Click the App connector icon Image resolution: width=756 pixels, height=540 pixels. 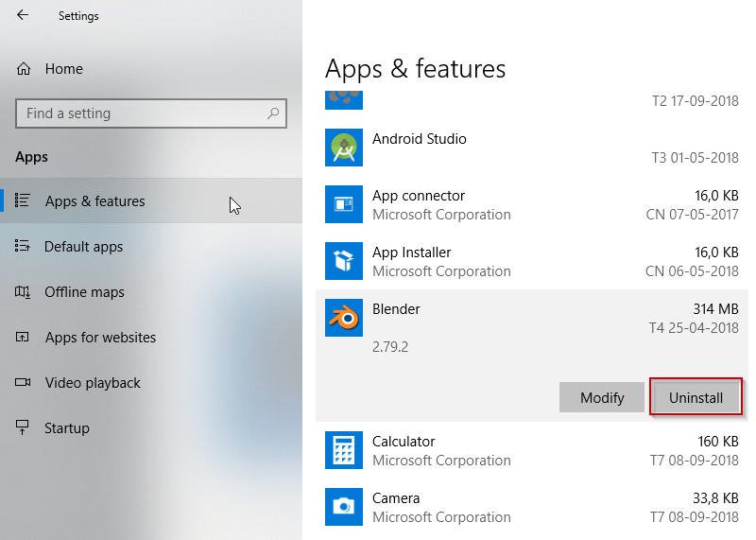pos(344,204)
